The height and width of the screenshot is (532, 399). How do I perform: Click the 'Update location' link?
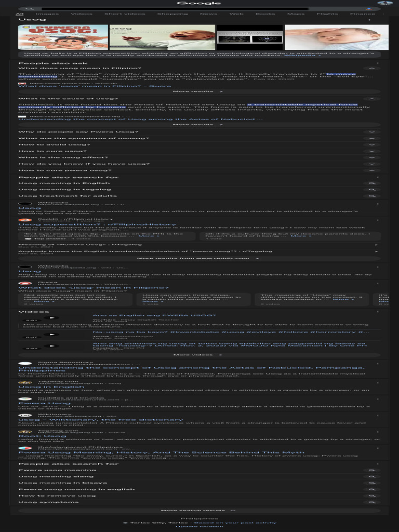point(199,527)
